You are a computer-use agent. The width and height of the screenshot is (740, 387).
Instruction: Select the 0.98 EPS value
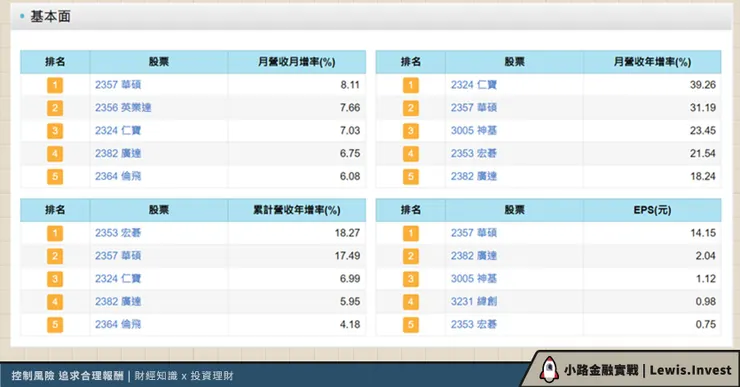[x=706, y=302]
